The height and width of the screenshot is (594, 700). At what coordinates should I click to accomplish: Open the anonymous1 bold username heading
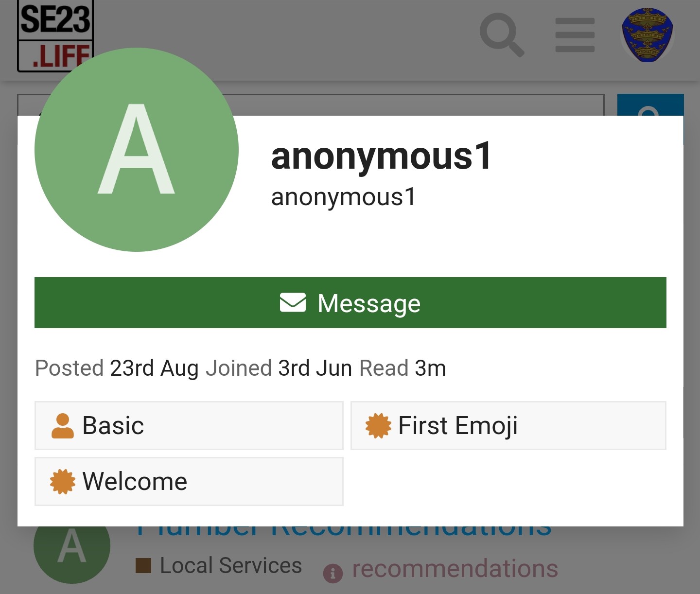(x=382, y=156)
